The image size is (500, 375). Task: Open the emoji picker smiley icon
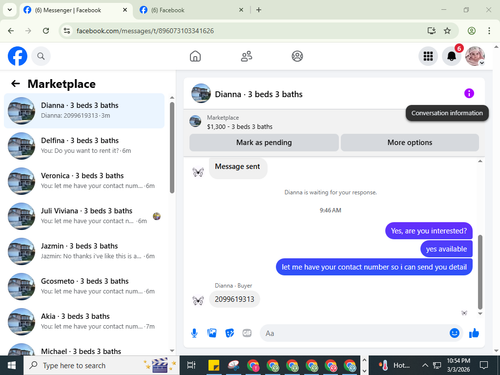point(454,333)
